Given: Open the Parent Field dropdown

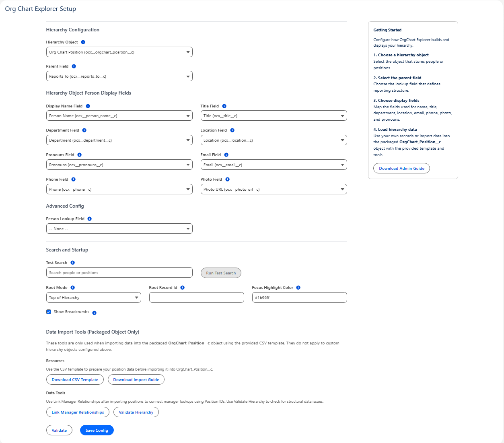Looking at the screenshot, I should (x=119, y=76).
